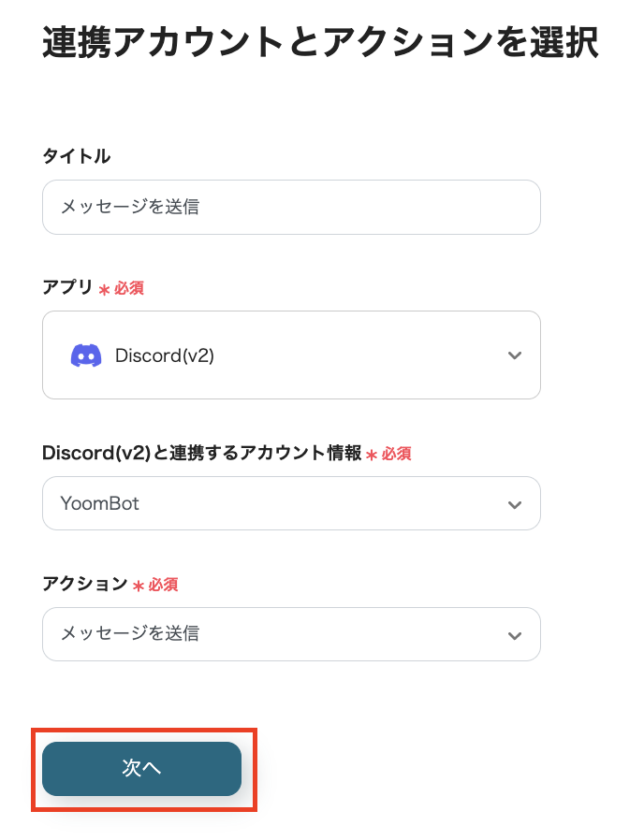Click the アクション field showing メッセージを送信

(x=291, y=634)
